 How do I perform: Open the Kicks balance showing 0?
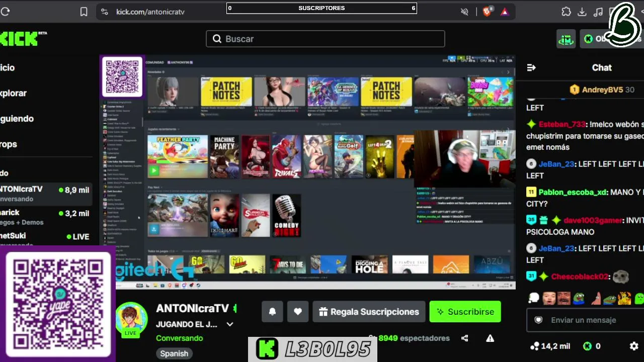592,346
